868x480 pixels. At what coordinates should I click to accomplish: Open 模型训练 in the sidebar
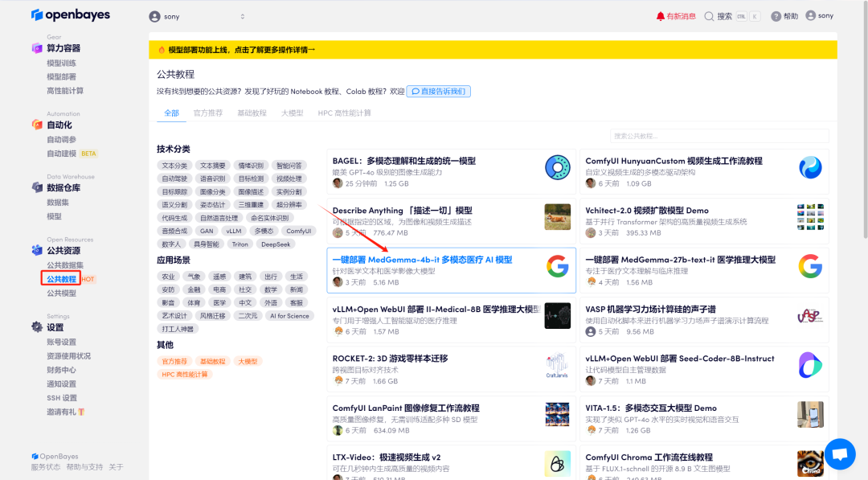point(61,63)
